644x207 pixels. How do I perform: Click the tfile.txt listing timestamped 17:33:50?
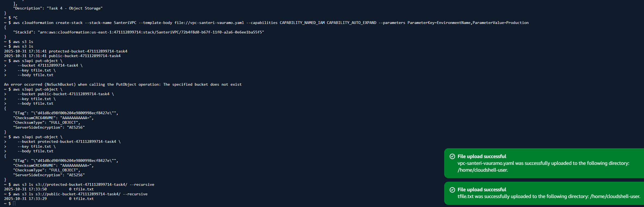[x=49, y=189]
